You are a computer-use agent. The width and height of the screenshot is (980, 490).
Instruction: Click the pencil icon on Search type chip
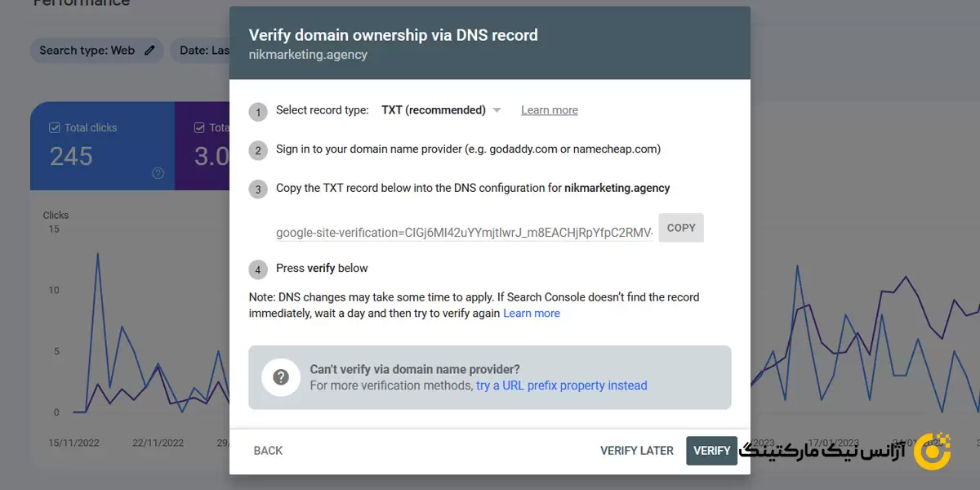coord(149,51)
